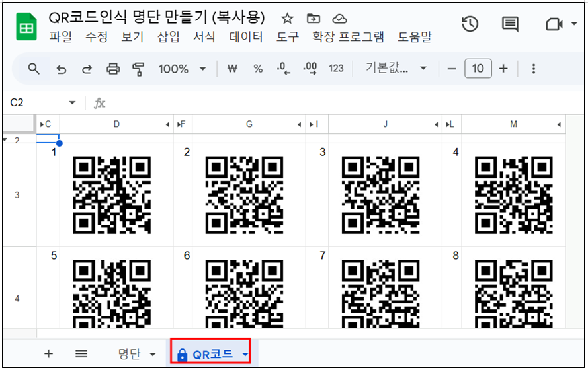The width and height of the screenshot is (588, 370).
Task: Expand hidden column after column G
Action: (299, 124)
